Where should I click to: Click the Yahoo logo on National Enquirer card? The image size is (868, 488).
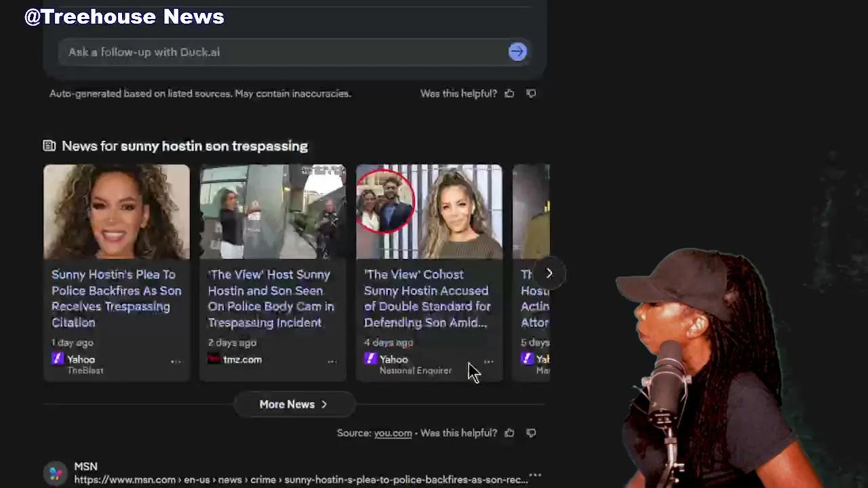click(x=370, y=359)
